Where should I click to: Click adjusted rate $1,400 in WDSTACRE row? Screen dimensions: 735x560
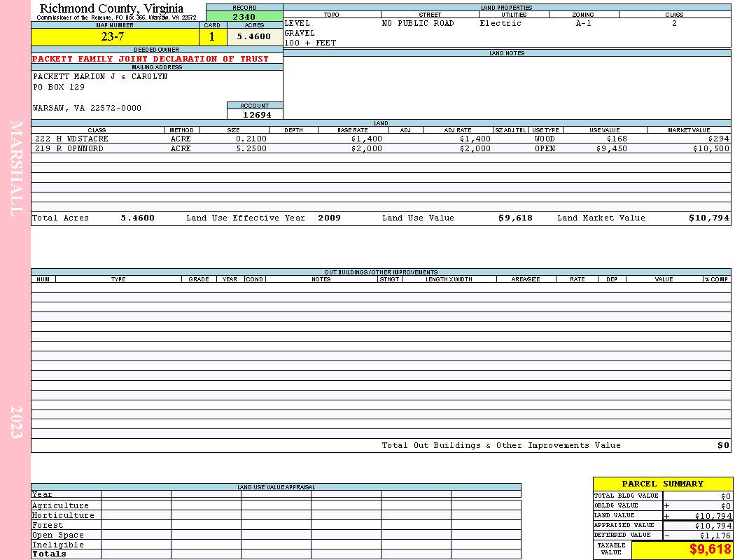(475, 139)
